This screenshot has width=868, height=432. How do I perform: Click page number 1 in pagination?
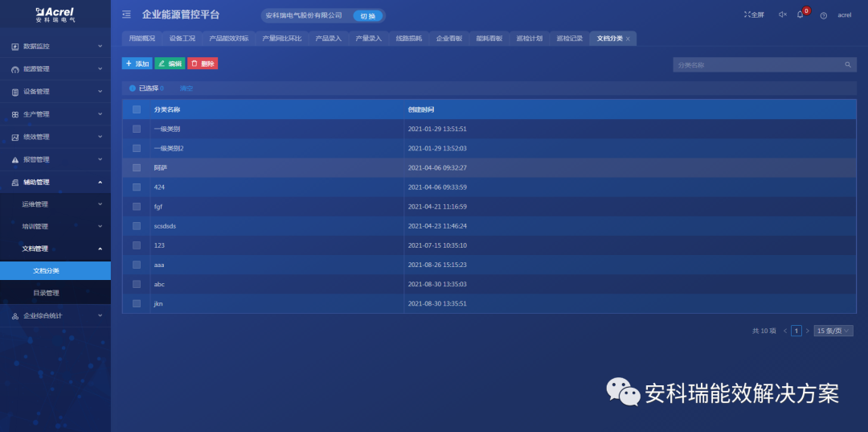[796, 331]
